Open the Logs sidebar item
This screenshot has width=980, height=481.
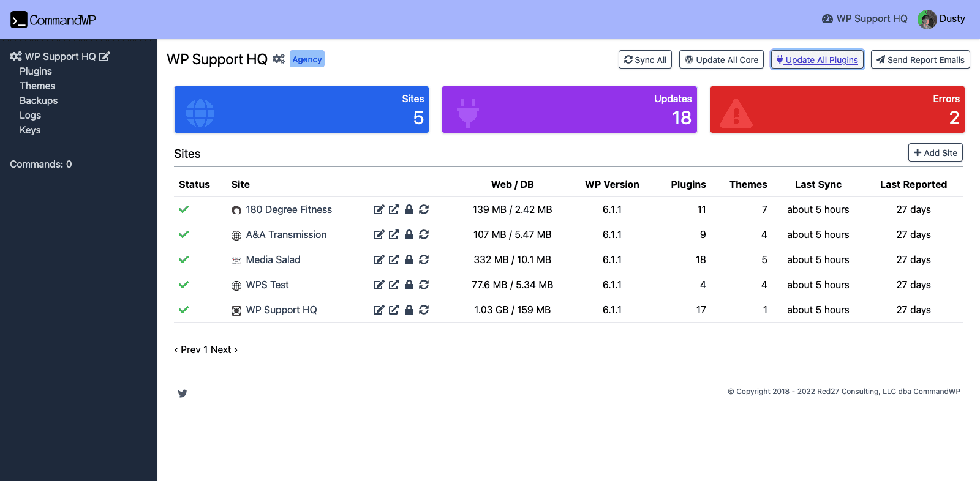30,115
